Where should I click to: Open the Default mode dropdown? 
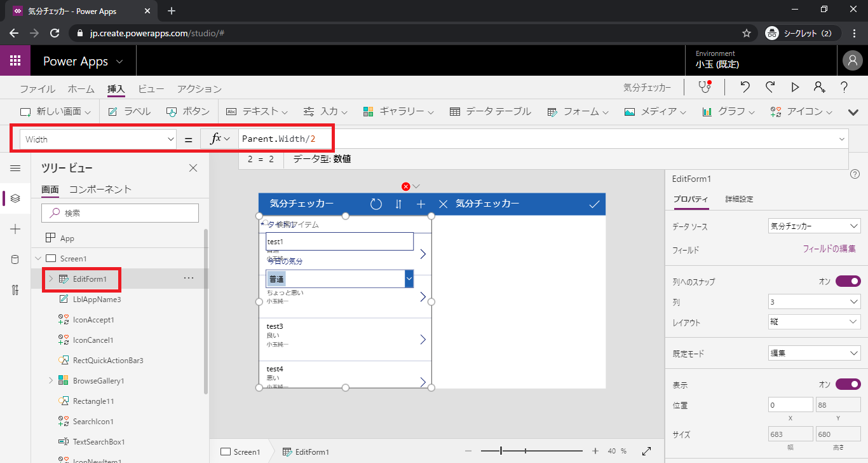tap(814, 353)
